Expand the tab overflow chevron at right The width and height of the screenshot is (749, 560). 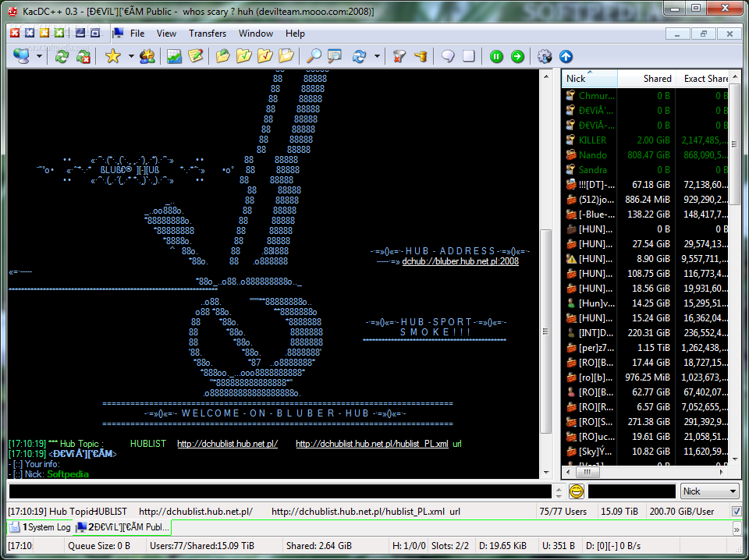click(737, 528)
